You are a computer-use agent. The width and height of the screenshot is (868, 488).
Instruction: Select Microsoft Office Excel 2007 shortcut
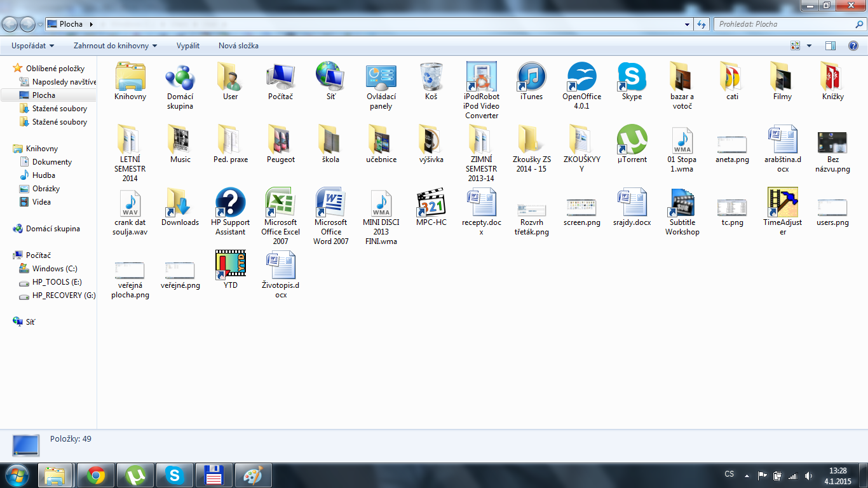tap(280, 203)
